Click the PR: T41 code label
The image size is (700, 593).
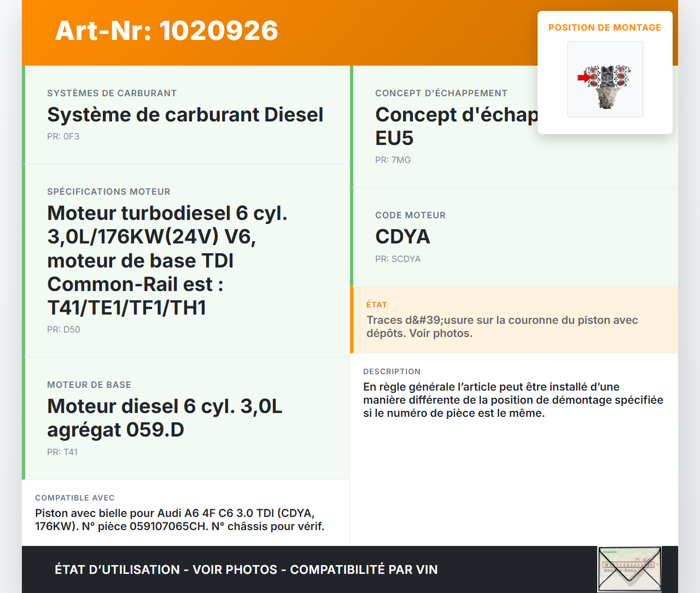(x=62, y=452)
